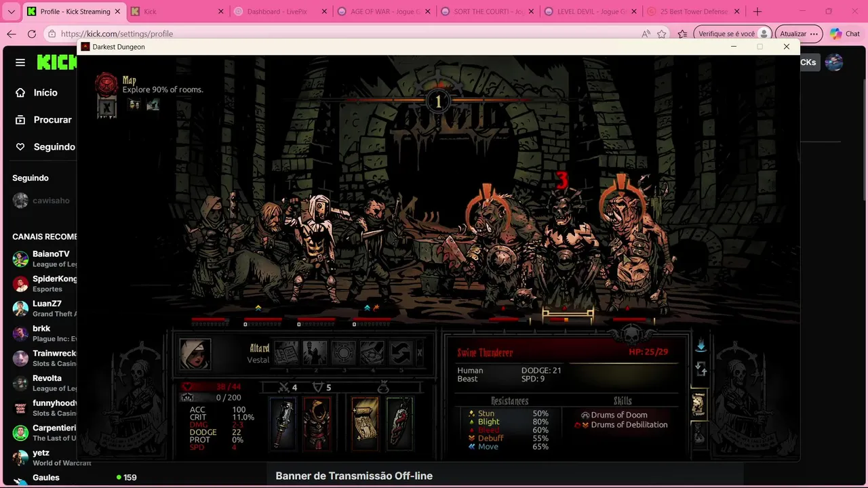Select Altard's Vestal portrait
Viewport: 868px width, 488px height.
pos(195,354)
